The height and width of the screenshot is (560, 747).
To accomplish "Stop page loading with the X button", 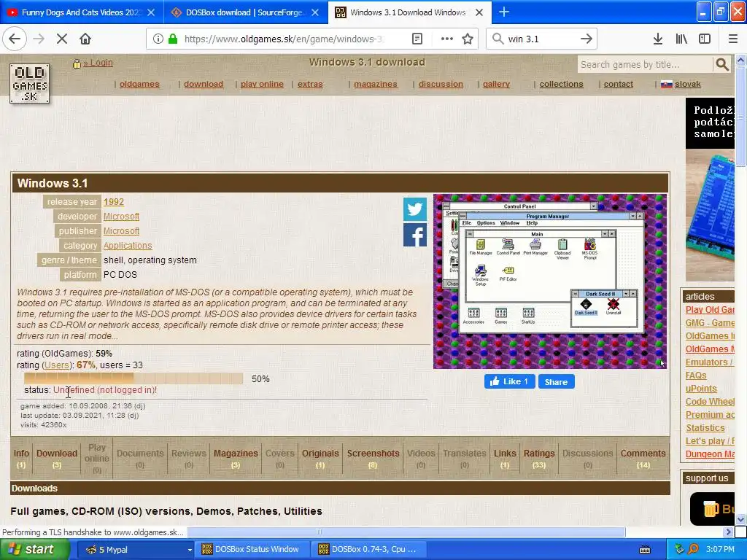I will click(x=62, y=39).
